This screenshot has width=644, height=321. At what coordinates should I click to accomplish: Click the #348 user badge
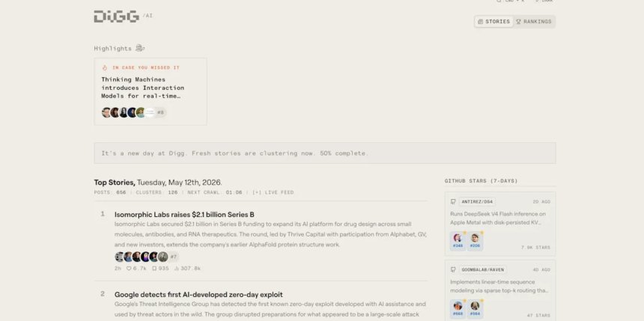click(458, 241)
